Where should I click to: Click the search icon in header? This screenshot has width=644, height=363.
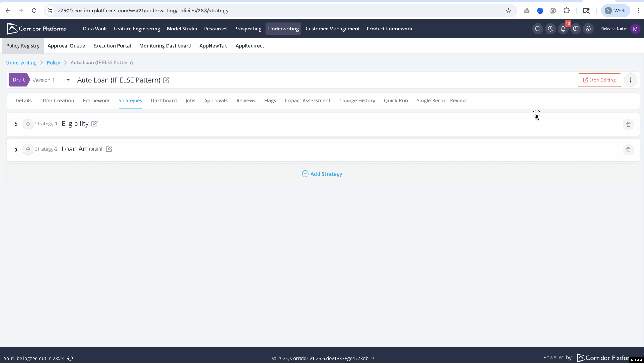coord(538,29)
